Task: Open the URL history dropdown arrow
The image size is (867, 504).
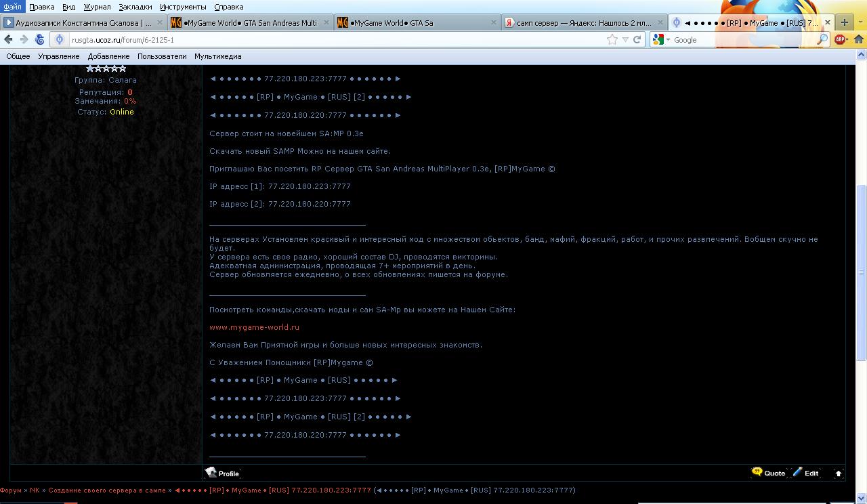Action: tap(625, 40)
